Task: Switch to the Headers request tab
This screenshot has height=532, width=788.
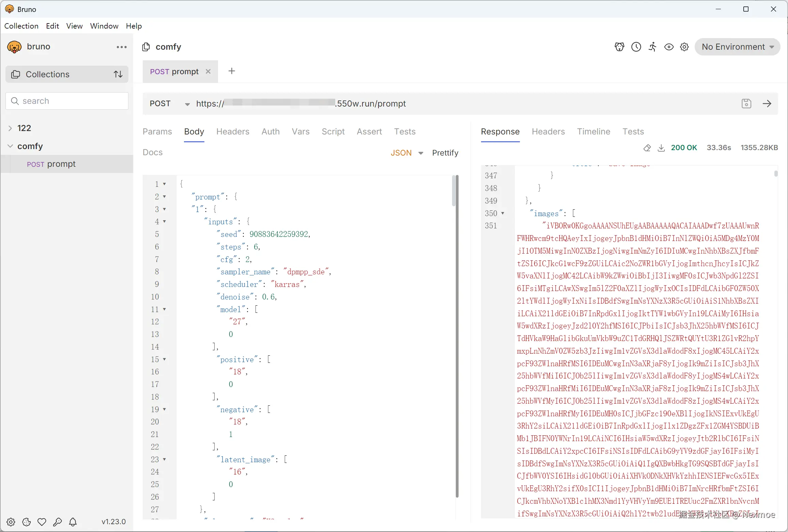Action: (233, 132)
